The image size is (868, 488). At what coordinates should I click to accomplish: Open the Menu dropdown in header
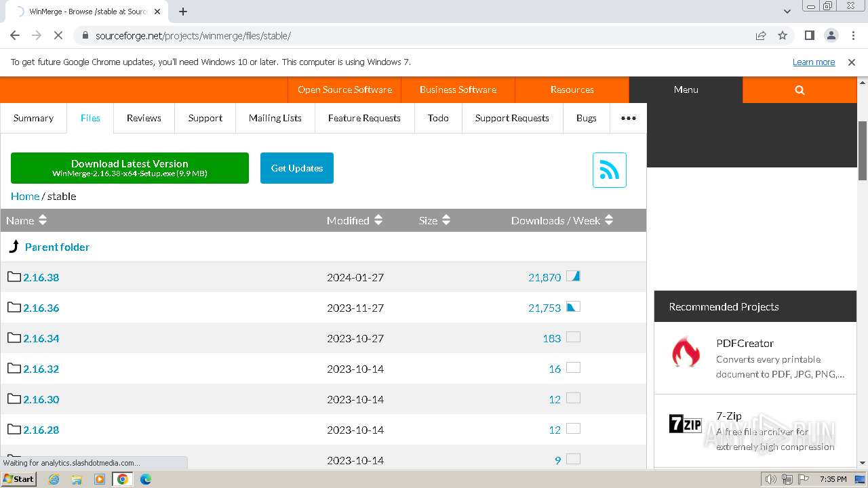(x=686, y=89)
